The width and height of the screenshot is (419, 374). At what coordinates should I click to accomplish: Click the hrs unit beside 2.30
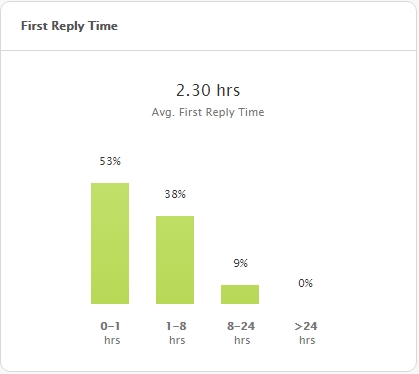click(228, 90)
